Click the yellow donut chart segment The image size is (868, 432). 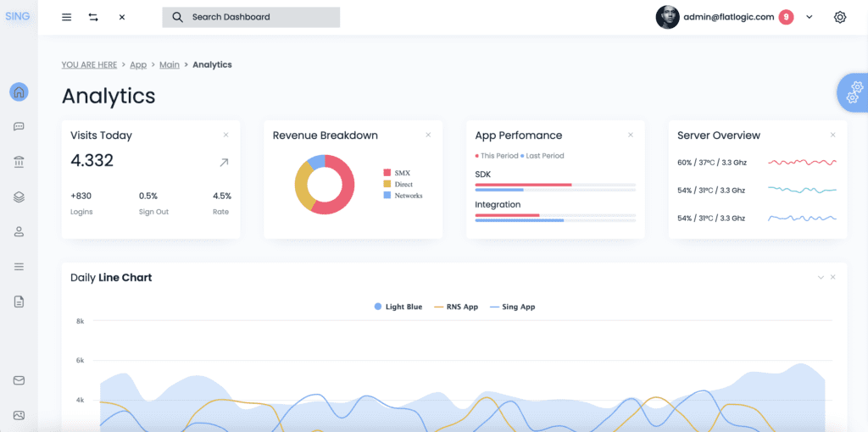click(x=303, y=186)
